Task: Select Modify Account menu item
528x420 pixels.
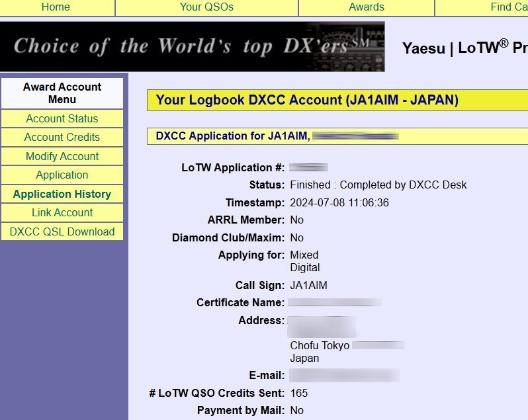Action: 62,157
